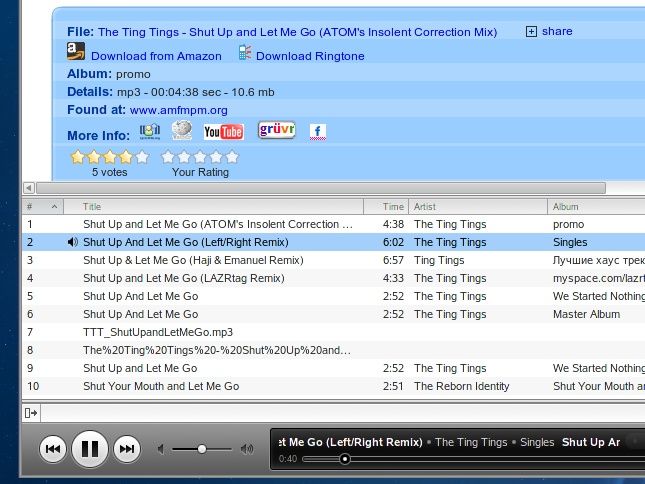Click the speaker icon on playing track 2
Viewport: 645px width, 484px height.
click(x=72, y=242)
